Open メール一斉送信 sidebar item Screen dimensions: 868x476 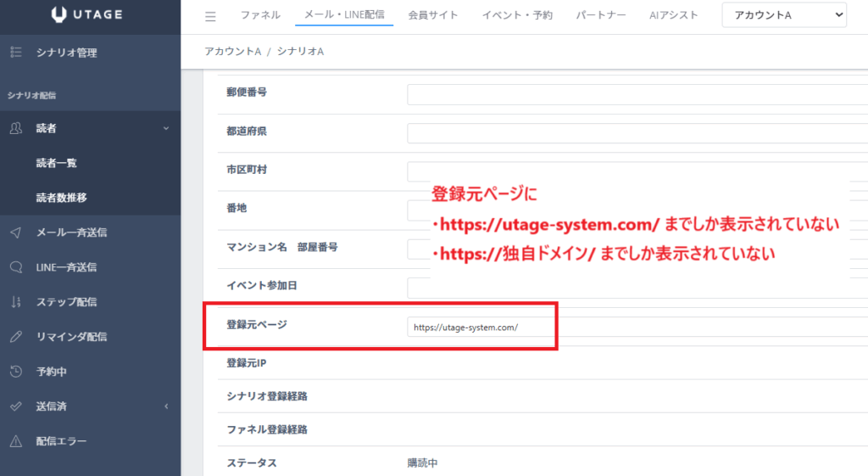pos(71,232)
